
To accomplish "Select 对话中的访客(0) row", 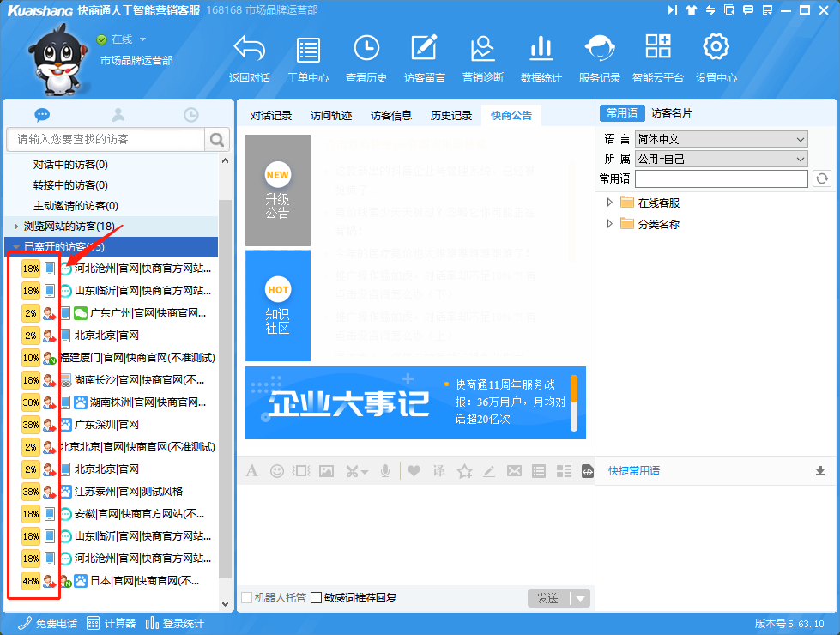I will coord(112,165).
